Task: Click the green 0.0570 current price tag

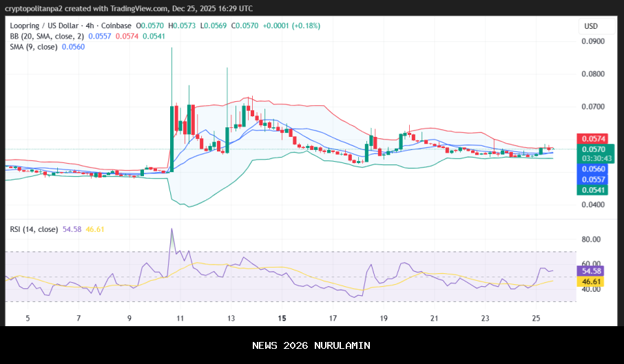Action: [593, 149]
